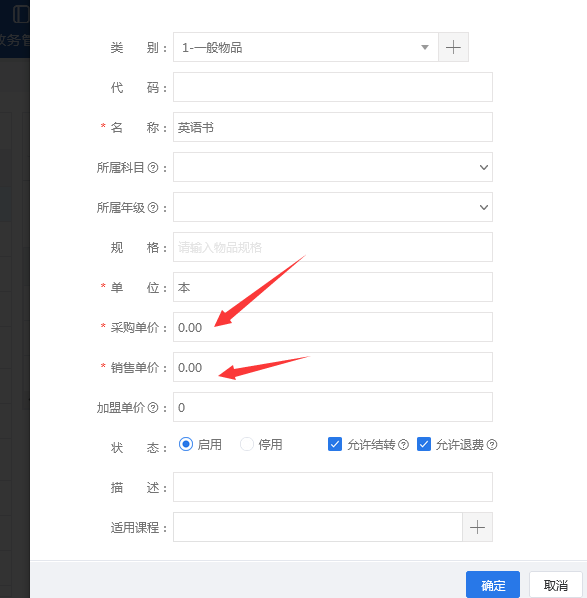Click the sidebar collapse icon at top left

click(21, 14)
